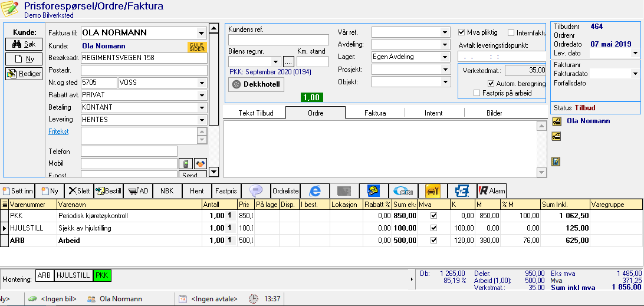
Task: Open the Internet Explorer toolbar icon
Action: pyautogui.click(x=315, y=190)
